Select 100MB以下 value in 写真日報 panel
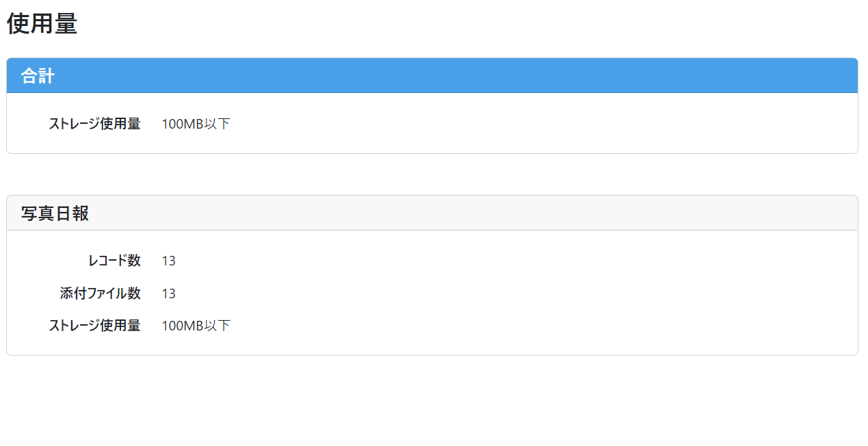This screenshot has height=446, width=868. 196,326
